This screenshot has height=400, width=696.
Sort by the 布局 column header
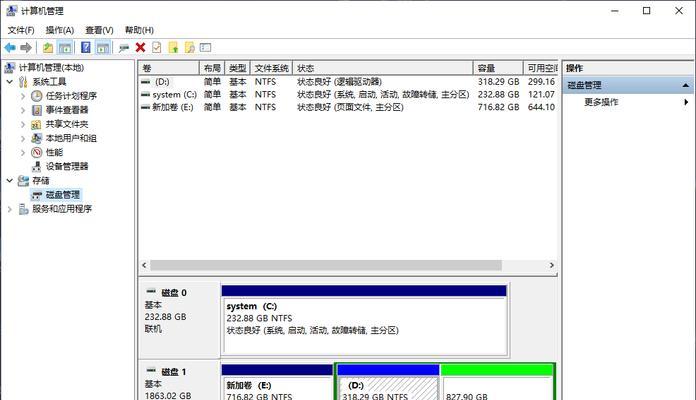click(212, 68)
